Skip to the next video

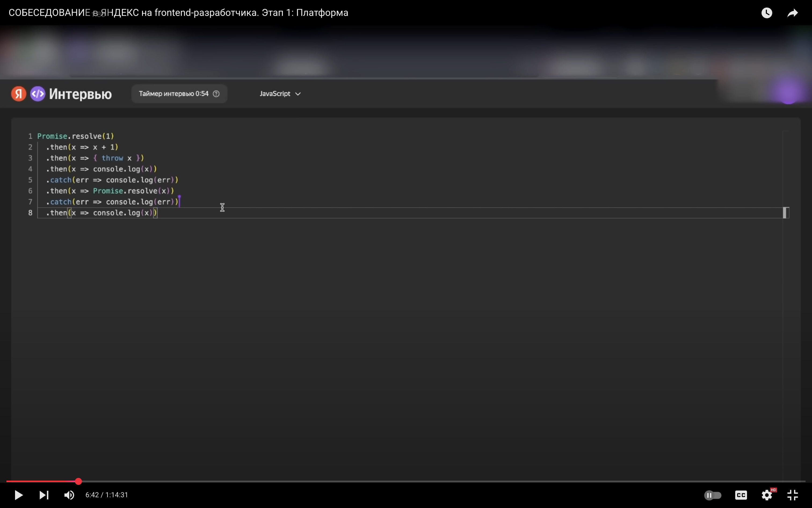point(44,495)
